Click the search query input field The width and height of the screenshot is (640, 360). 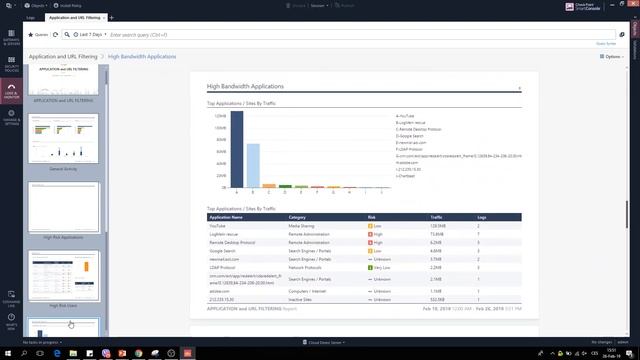[x=361, y=35]
